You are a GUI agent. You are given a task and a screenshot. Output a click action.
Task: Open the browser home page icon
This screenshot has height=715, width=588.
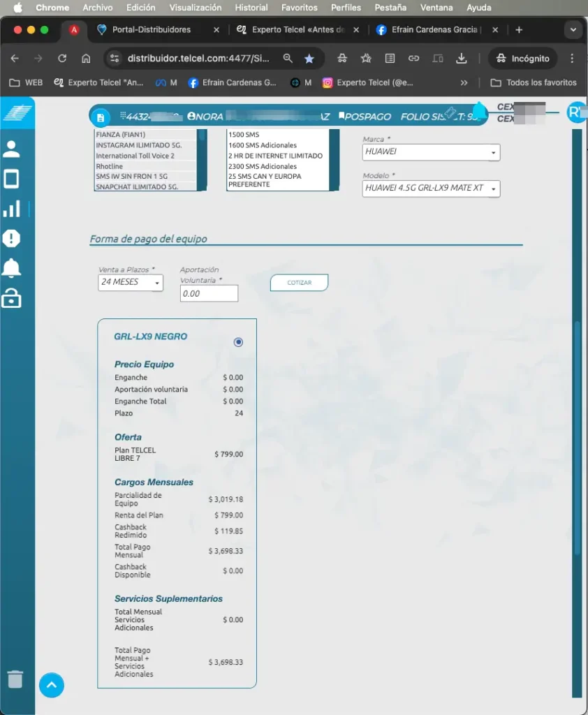click(86, 59)
